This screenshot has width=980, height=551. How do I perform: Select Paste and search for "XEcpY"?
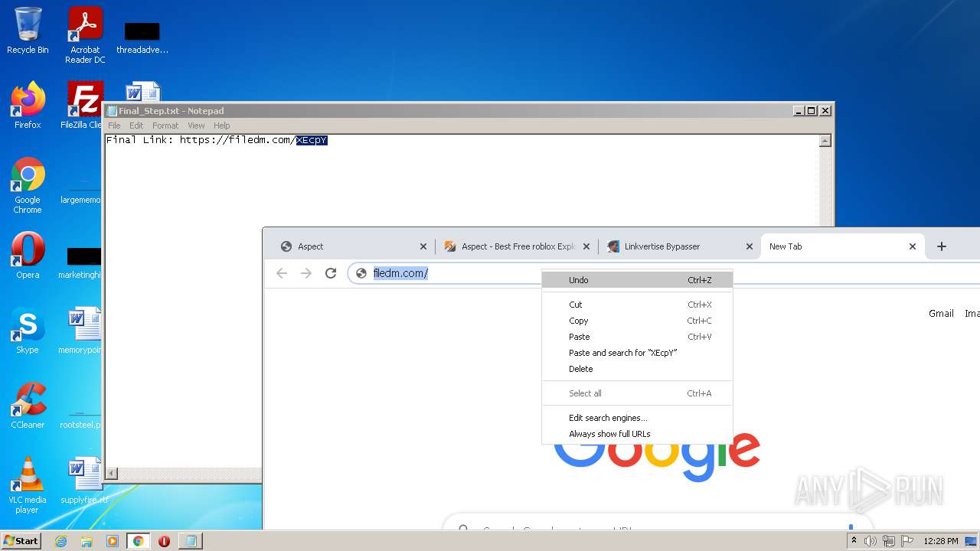coord(637,353)
